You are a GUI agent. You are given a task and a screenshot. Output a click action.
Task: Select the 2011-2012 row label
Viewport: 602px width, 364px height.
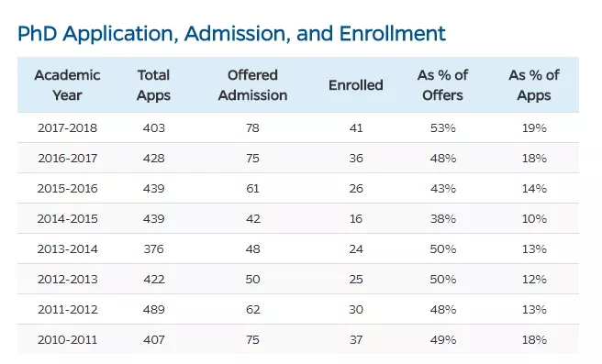click(x=68, y=310)
